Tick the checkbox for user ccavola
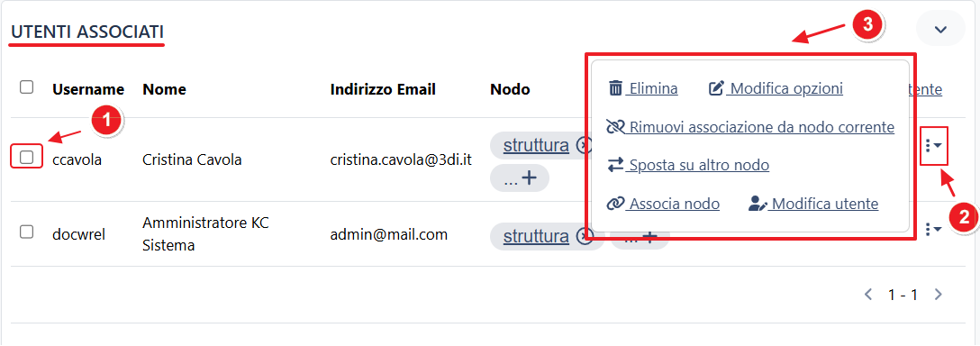Viewport: 980px width, 346px height. tap(26, 157)
